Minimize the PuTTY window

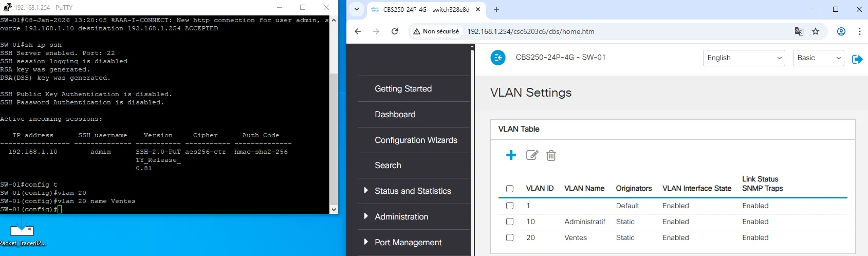(280, 7)
